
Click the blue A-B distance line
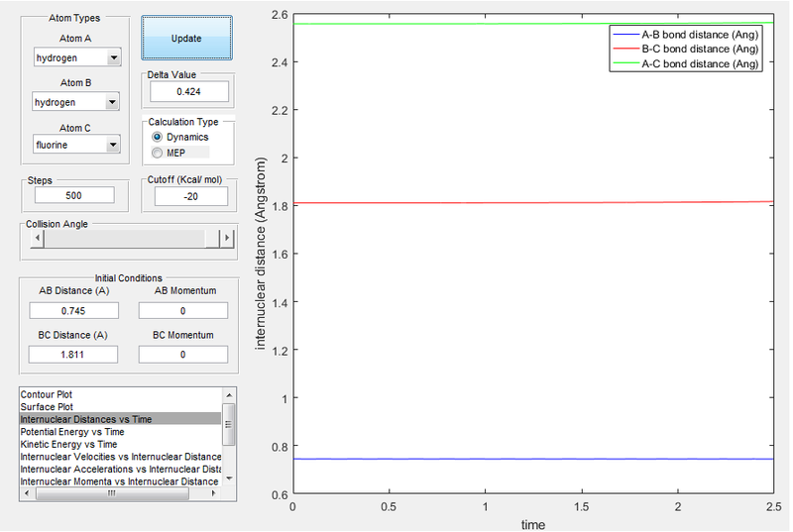click(x=533, y=459)
